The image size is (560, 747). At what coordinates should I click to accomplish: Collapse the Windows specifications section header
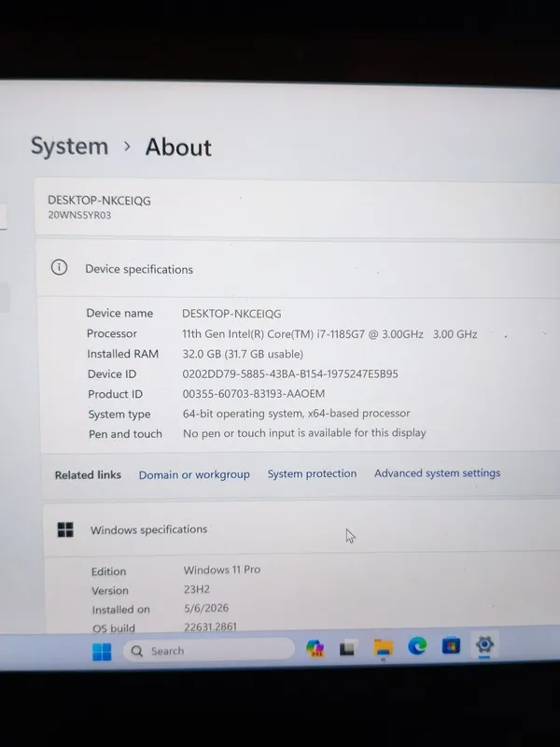click(301, 529)
